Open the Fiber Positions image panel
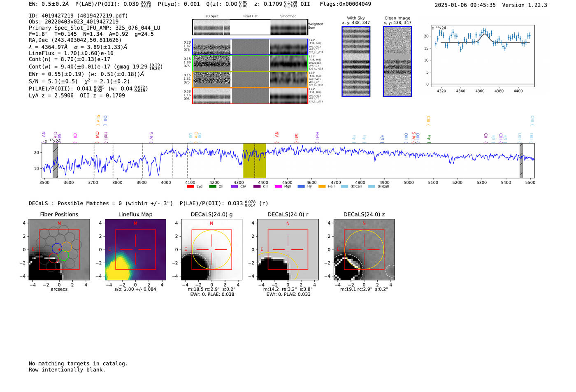The image size is (576, 392). tap(59, 249)
